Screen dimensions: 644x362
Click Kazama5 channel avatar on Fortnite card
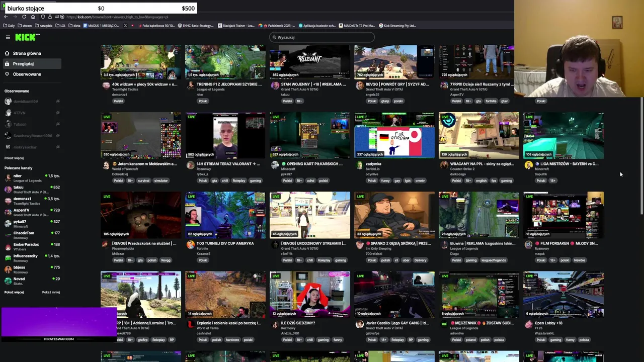[x=190, y=244]
